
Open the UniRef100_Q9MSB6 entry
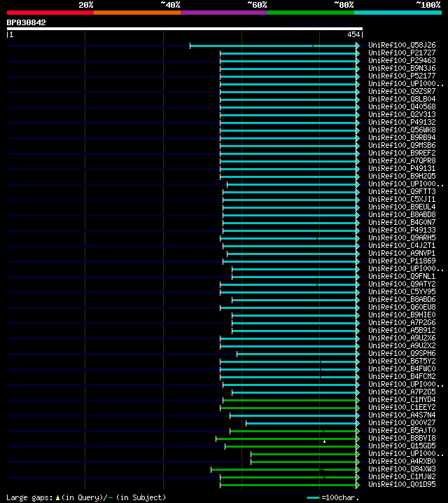402,145
